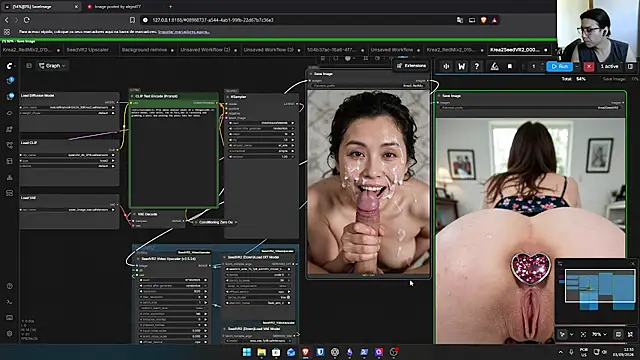
Task: Bookmark this page in the browser toolbar
Action: coord(132,20)
